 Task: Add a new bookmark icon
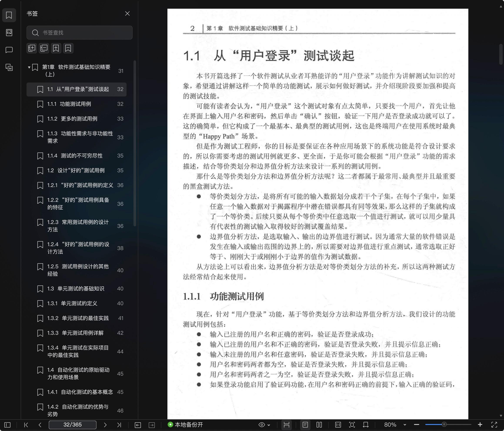click(56, 48)
